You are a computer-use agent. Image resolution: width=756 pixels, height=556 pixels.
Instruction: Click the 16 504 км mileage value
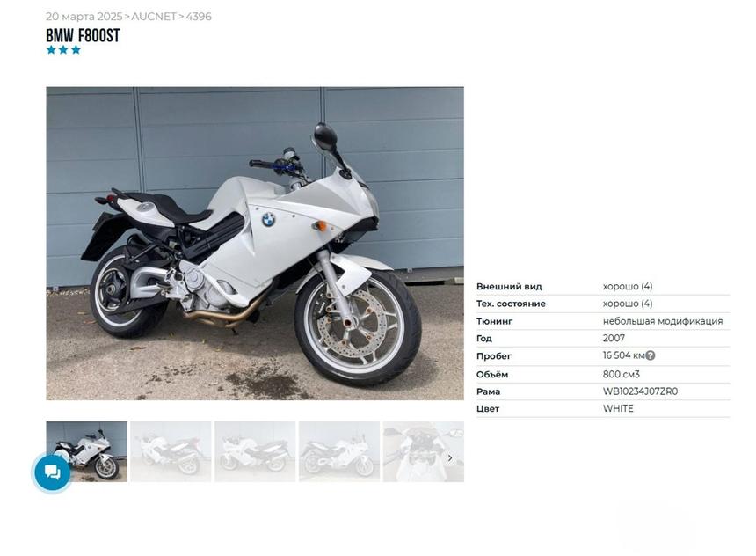coord(623,355)
